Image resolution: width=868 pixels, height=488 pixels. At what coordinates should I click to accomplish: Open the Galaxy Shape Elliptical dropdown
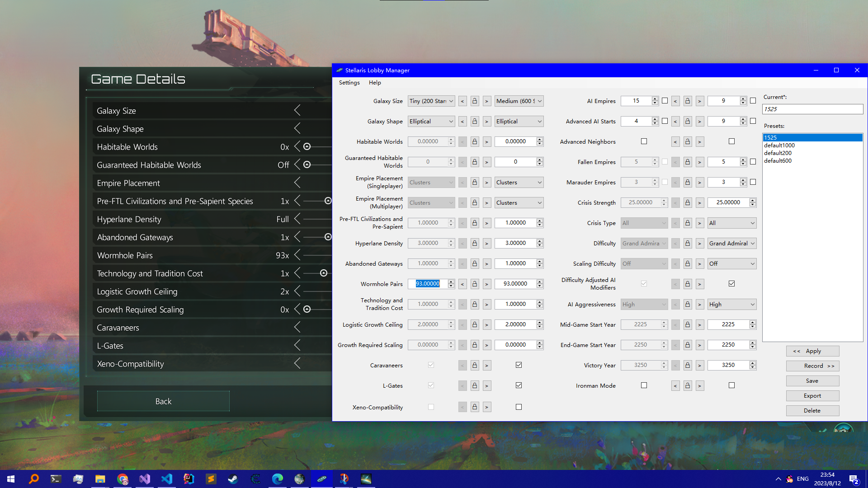click(x=431, y=121)
